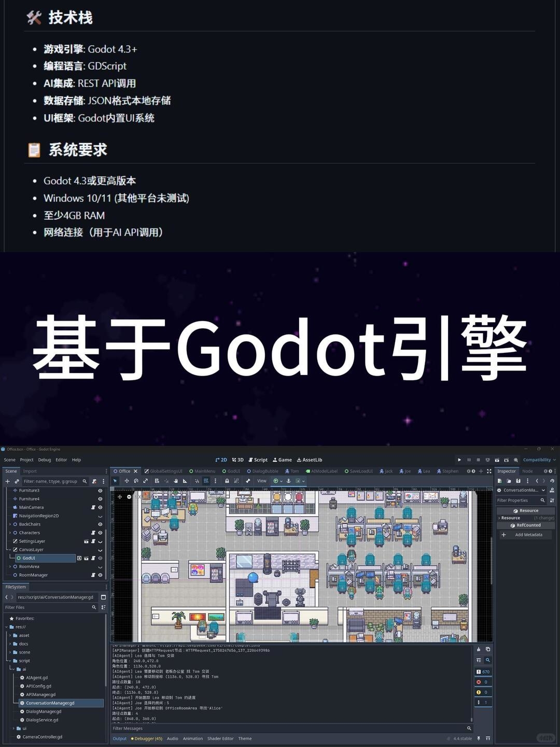Run the current scene clapperboard icon
This screenshot has height=747, width=560.
[x=497, y=460]
